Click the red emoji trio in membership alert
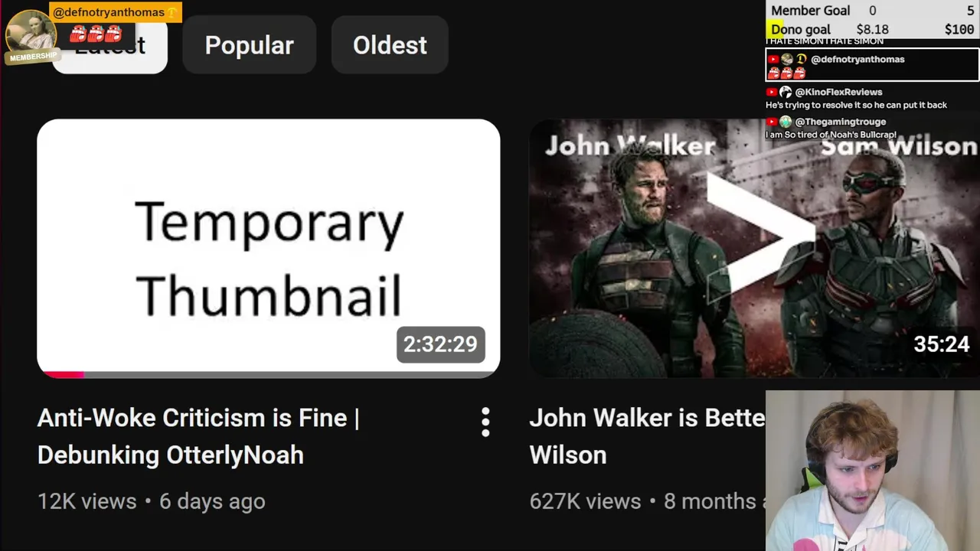The width and height of the screenshot is (980, 551). click(x=96, y=34)
